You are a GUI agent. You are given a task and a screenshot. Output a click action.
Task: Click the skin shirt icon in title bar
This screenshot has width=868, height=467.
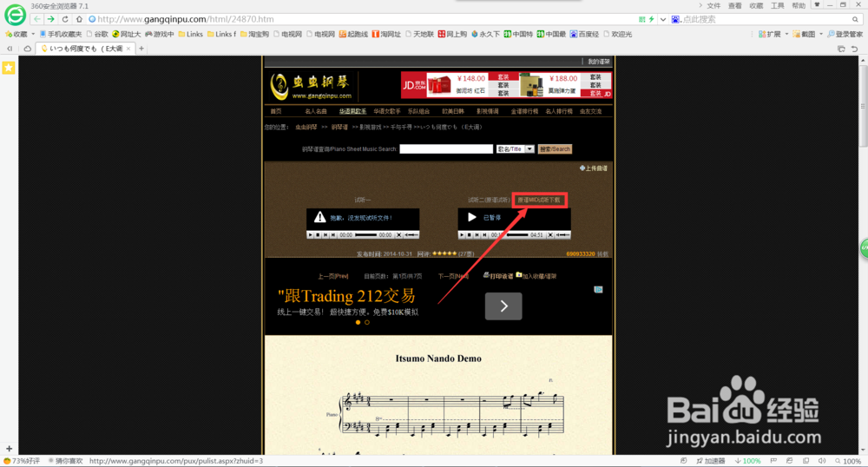(x=817, y=5)
